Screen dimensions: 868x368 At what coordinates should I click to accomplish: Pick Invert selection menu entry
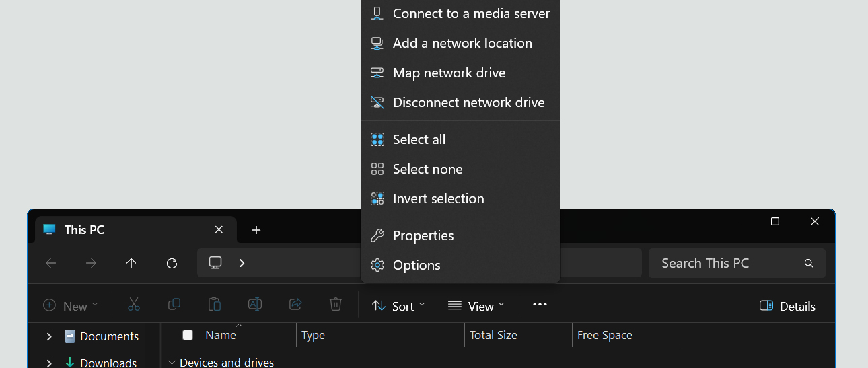460,198
